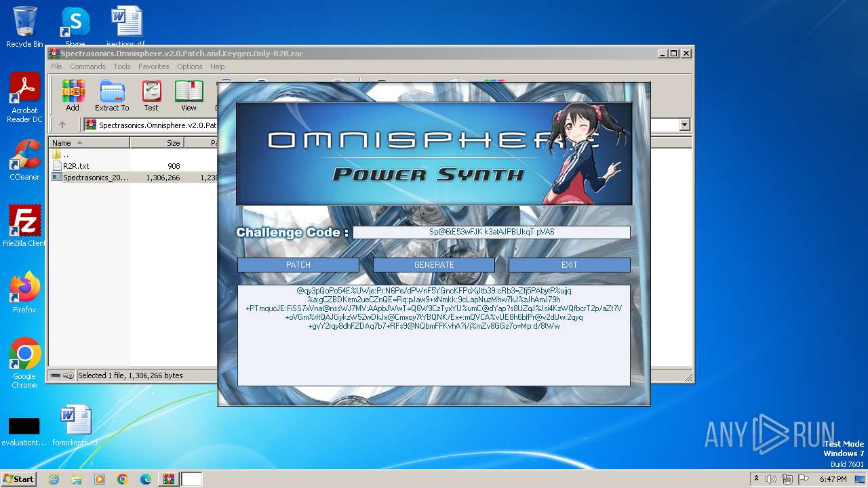Open WinRAR address path dropdown
Screen dimensions: 868x488
[x=684, y=125]
